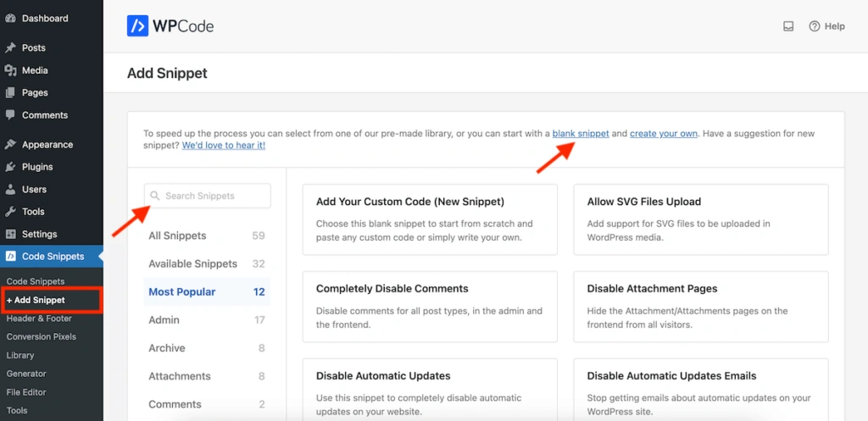Click the blank snippet link
868x421 pixels.
tap(581, 134)
